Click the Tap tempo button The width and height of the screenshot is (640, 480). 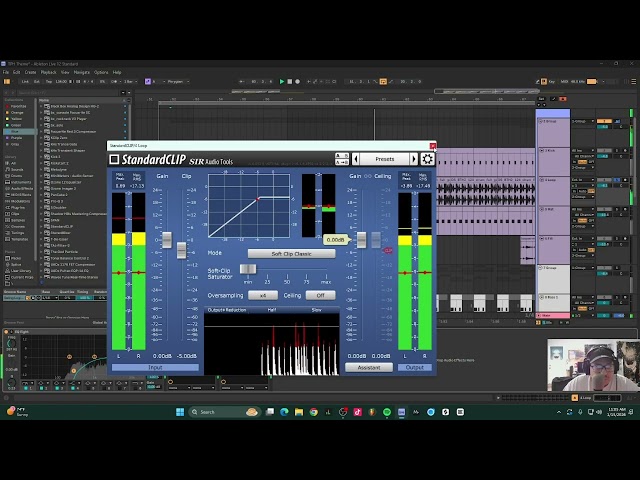click(x=49, y=82)
